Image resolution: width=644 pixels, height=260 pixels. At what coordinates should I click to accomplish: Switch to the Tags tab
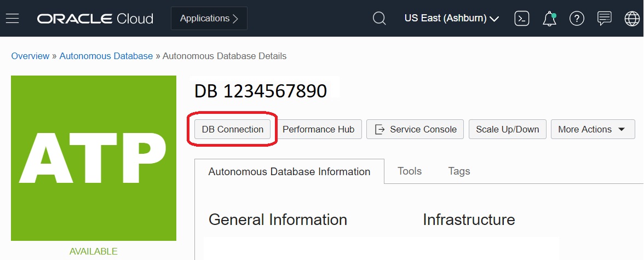459,171
